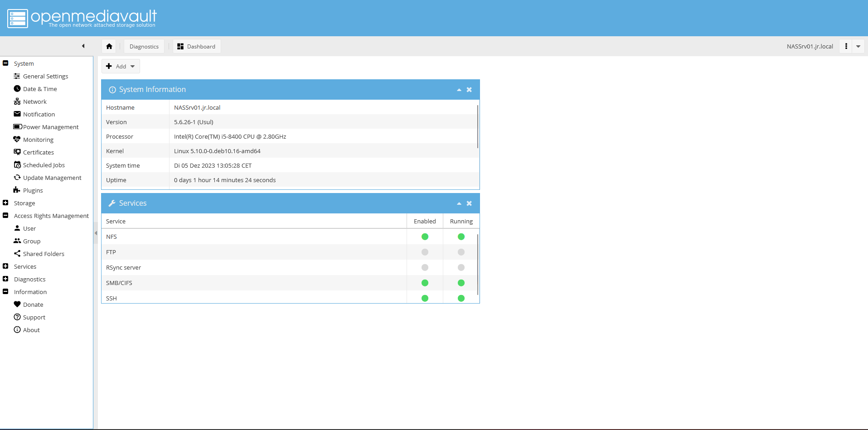Expand the Storage tree node
The width and height of the screenshot is (868, 430).
(x=5, y=203)
